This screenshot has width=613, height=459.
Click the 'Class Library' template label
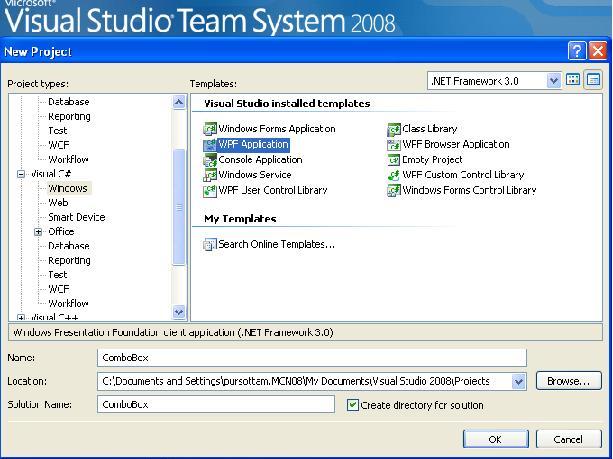430,129
